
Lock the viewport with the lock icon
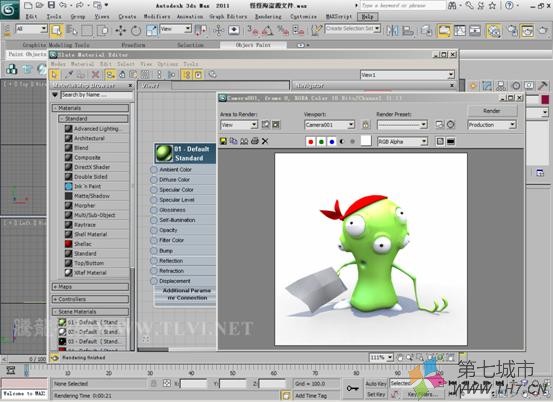[365, 125]
